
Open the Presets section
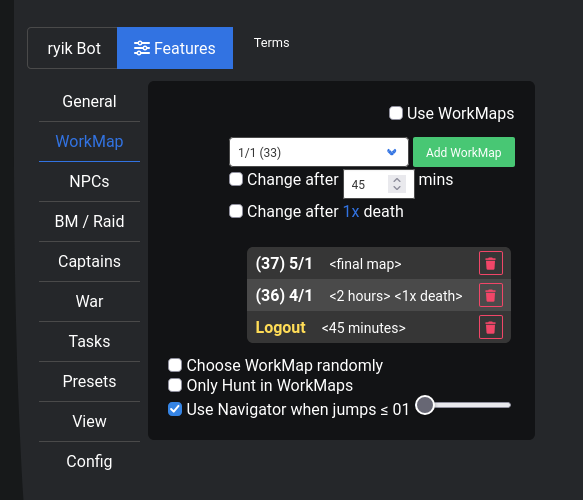point(89,381)
